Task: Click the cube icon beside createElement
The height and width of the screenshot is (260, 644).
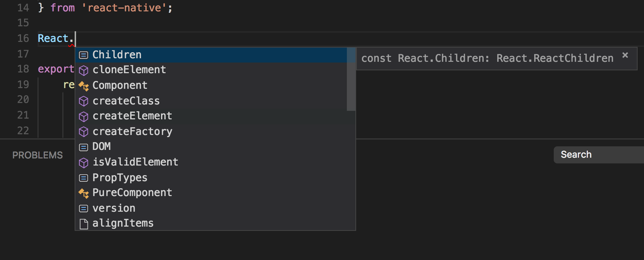Action: pos(84,116)
